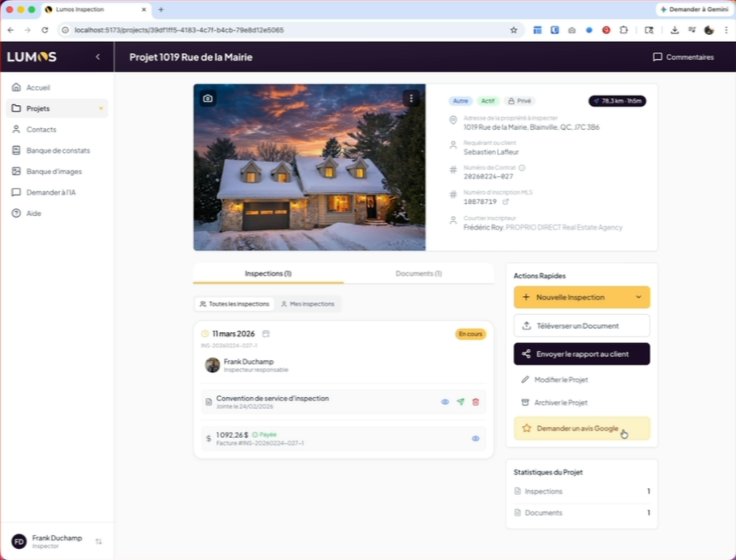
Task: Click Envoyer le rapport au client button
Action: coord(581,354)
